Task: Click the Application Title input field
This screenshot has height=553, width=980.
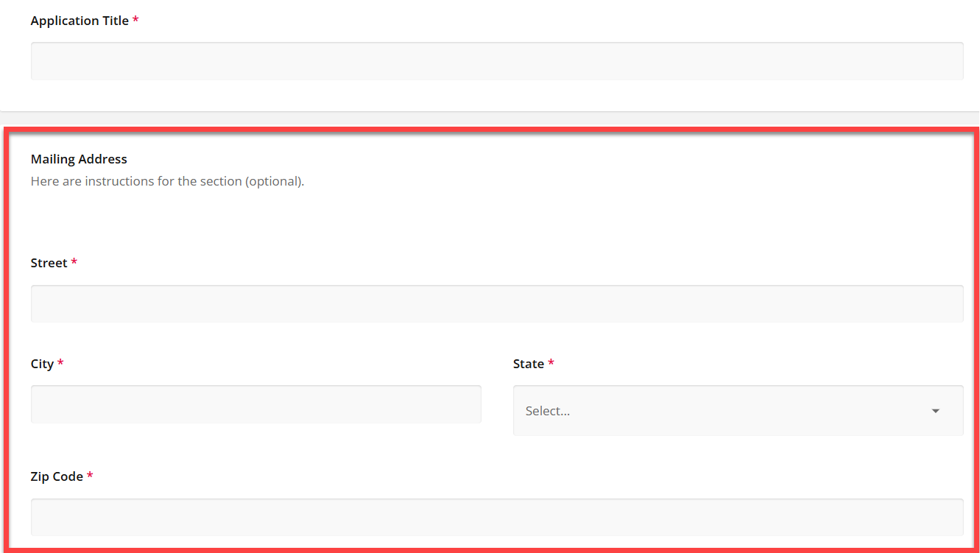Action: (497, 61)
